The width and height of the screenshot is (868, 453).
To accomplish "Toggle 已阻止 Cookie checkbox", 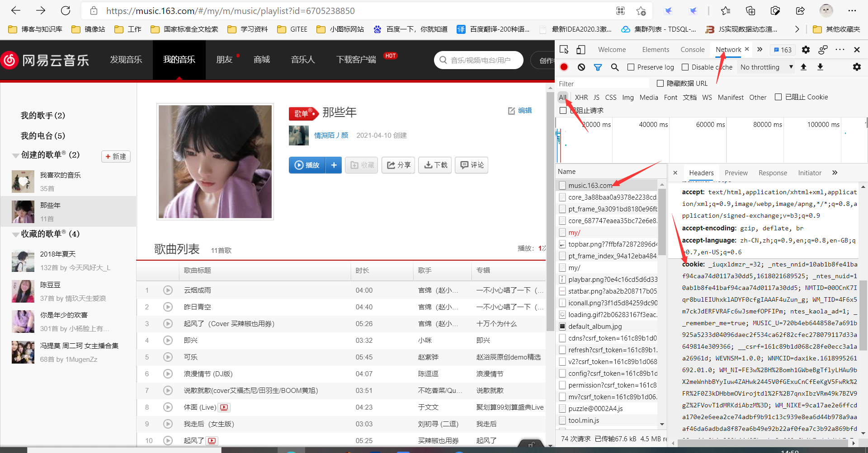I will click(778, 97).
